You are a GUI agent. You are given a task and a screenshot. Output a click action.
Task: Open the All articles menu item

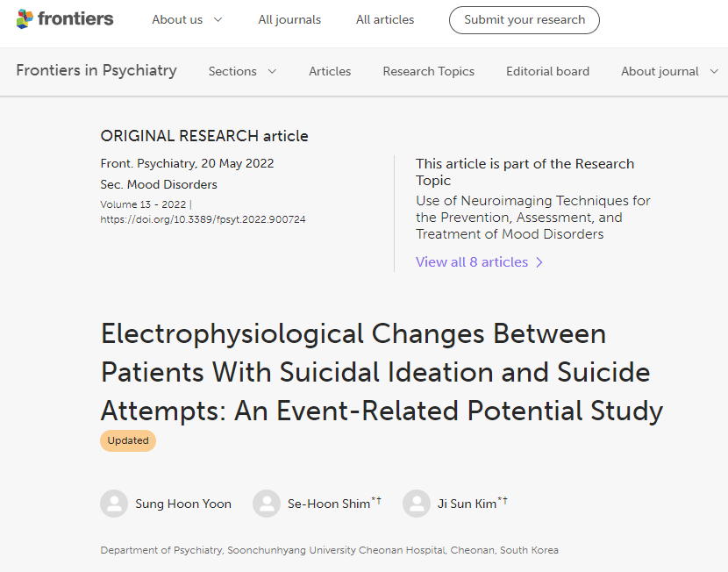coord(385,19)
